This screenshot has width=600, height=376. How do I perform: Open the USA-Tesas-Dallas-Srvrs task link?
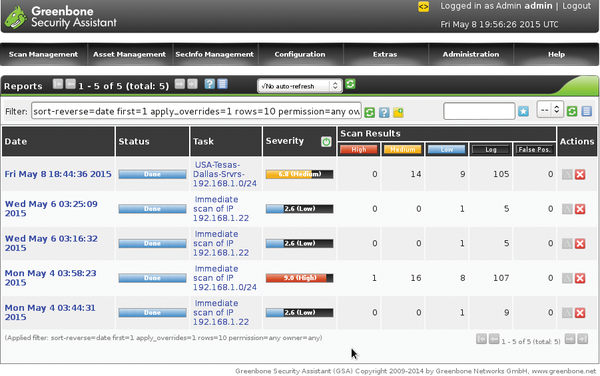pyautogui.click(x=225, y=174)
